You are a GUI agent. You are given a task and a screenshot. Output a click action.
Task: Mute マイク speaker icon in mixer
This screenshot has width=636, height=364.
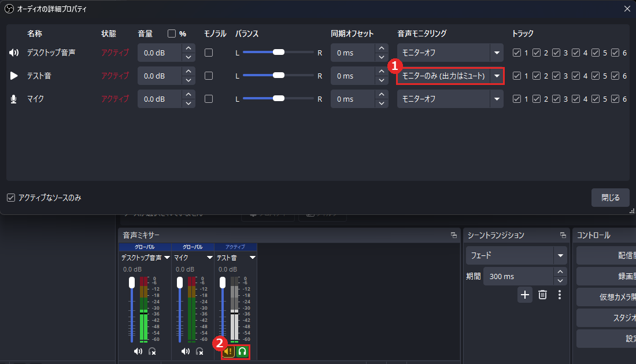(186, 351)
